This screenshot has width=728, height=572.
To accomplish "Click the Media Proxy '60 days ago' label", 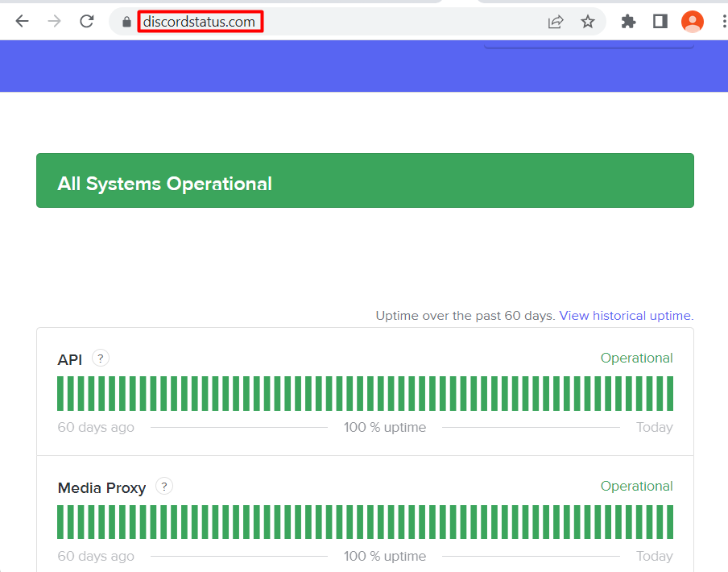I will tap(96, 556).
